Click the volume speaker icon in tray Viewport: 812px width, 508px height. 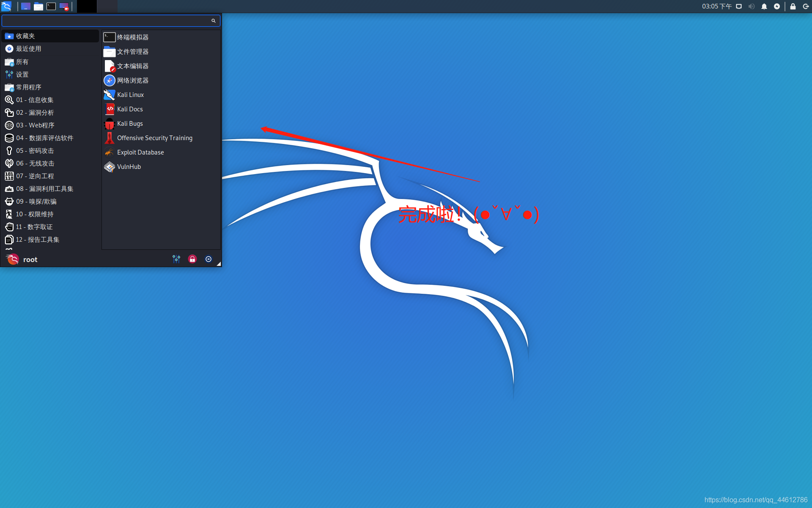tap(751, 6)
